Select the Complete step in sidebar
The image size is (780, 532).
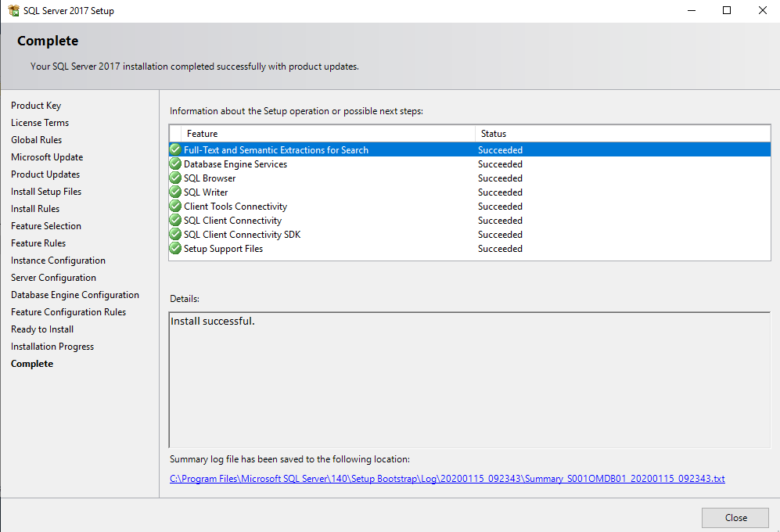pos(32,364)
